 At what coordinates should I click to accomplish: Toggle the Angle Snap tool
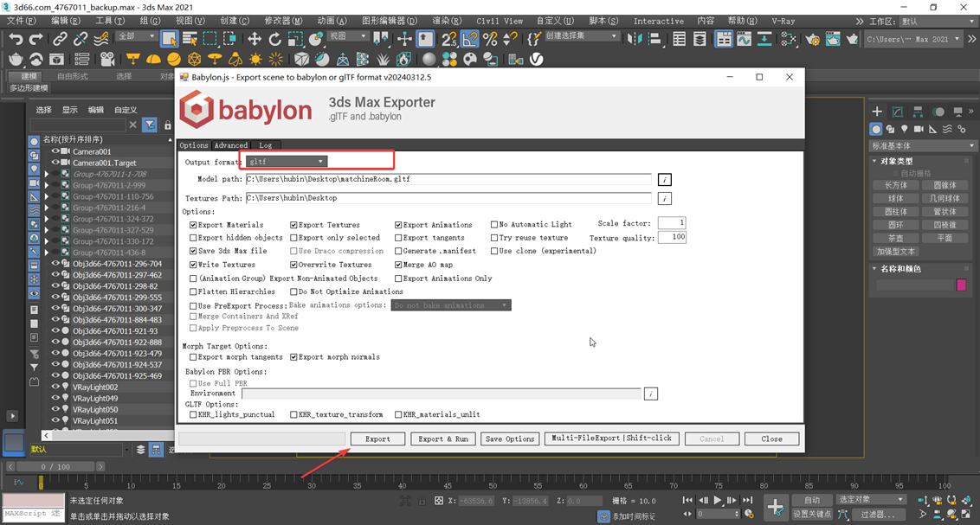pyautogui.click(x=470, y=39)
